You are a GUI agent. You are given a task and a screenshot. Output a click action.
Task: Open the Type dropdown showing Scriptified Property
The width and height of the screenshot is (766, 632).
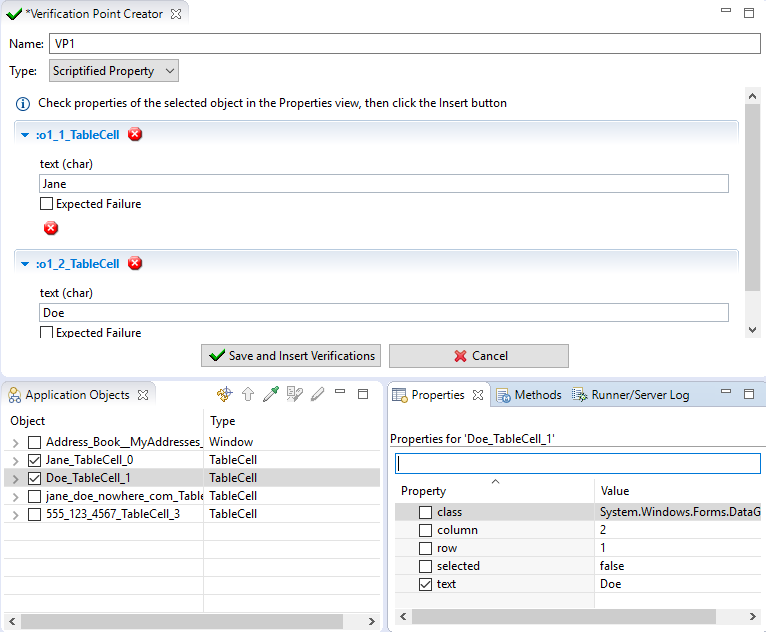pos(114,71)
